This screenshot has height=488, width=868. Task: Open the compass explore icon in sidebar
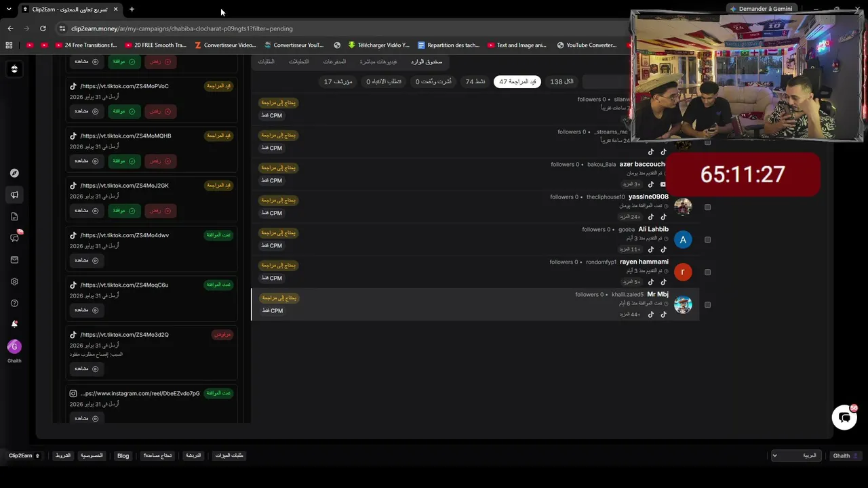(x=14, y=173)
